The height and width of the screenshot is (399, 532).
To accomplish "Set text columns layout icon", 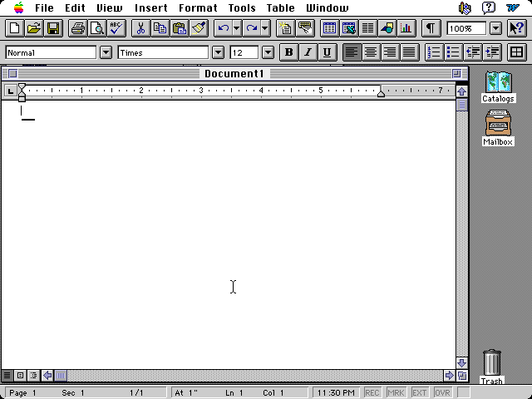I will point(368,28).
